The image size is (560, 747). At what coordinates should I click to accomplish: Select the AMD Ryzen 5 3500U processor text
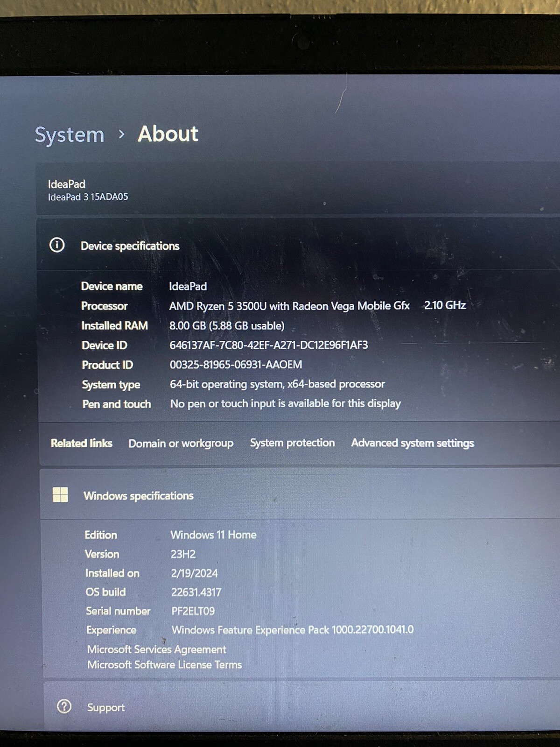289,306
